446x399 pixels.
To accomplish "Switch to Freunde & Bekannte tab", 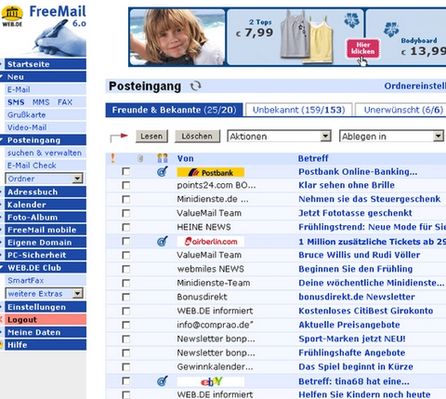I will coord(174,110).
